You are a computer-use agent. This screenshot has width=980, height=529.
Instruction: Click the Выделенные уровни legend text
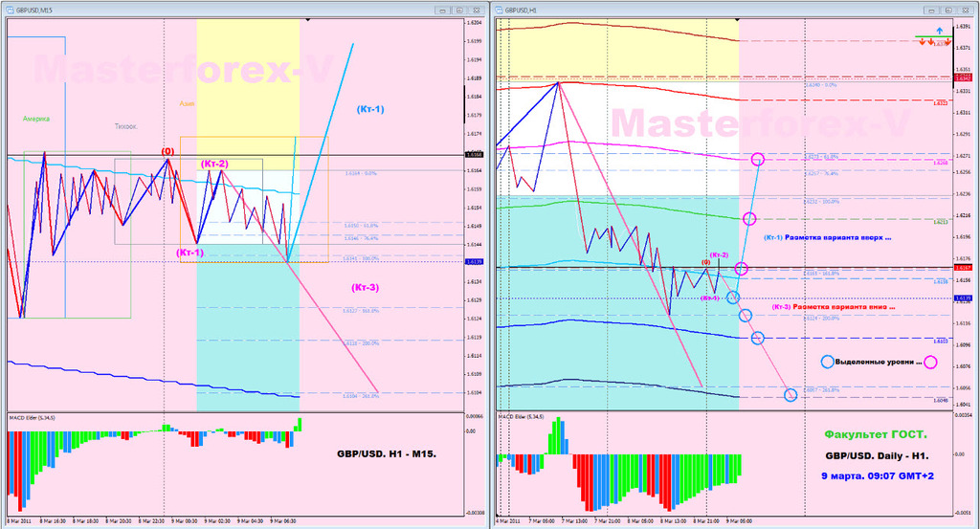[879, 362]
